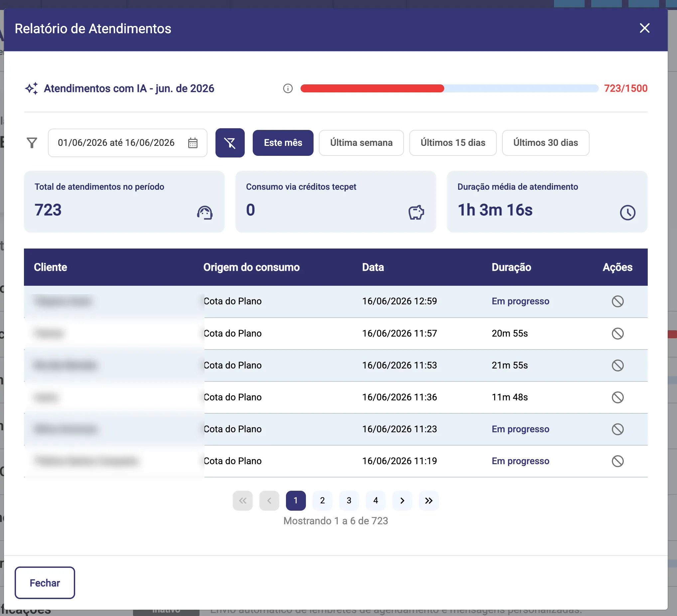The height and width of the screenshot is (616, 677).
Task: Jump to last page with double-right arrows
Action: tap(429, 501)
